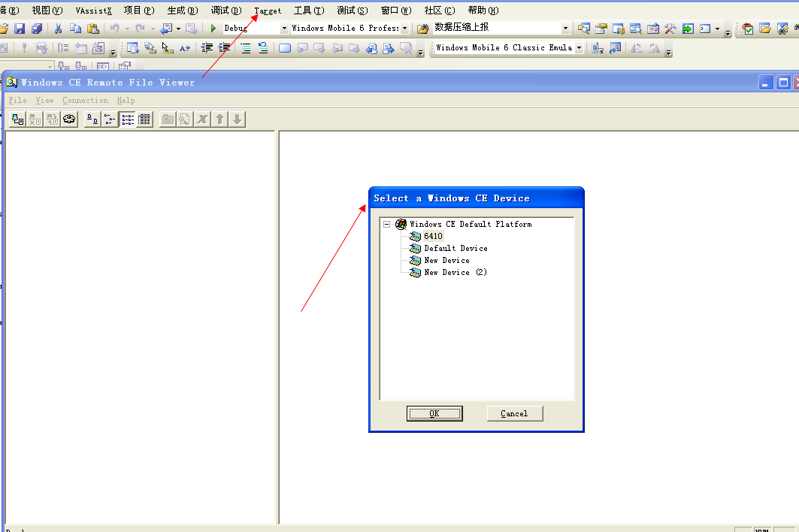Open the 帮助(H) menu
The height and width of the screenshot is (532, 799).
[x=483, y=11]
